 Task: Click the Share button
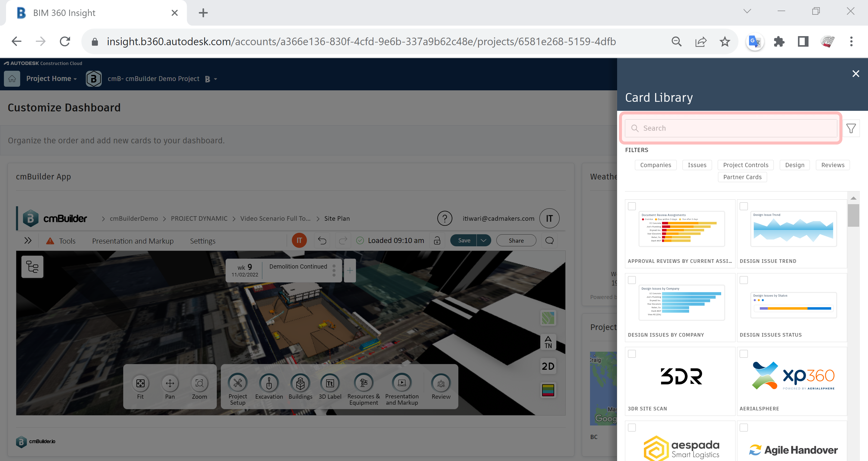(516, 240)
